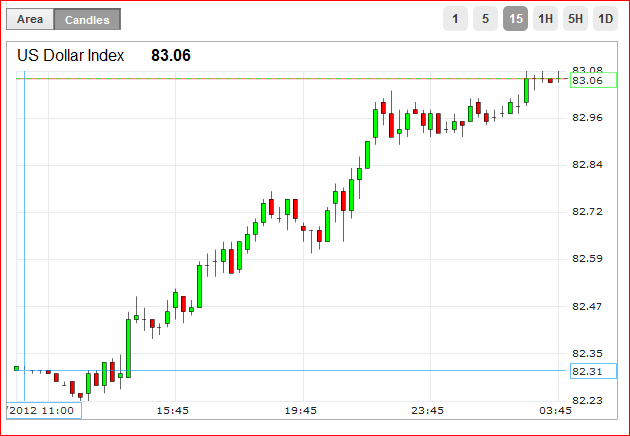Image resolution: width=630 pixels, height=436 pixels.
Task: Set timeframe to 1 minute
Action: click(455, 18)
